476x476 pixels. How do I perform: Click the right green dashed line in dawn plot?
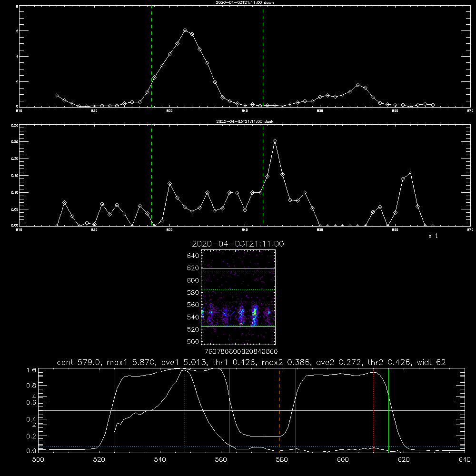(x=263, y=57)
